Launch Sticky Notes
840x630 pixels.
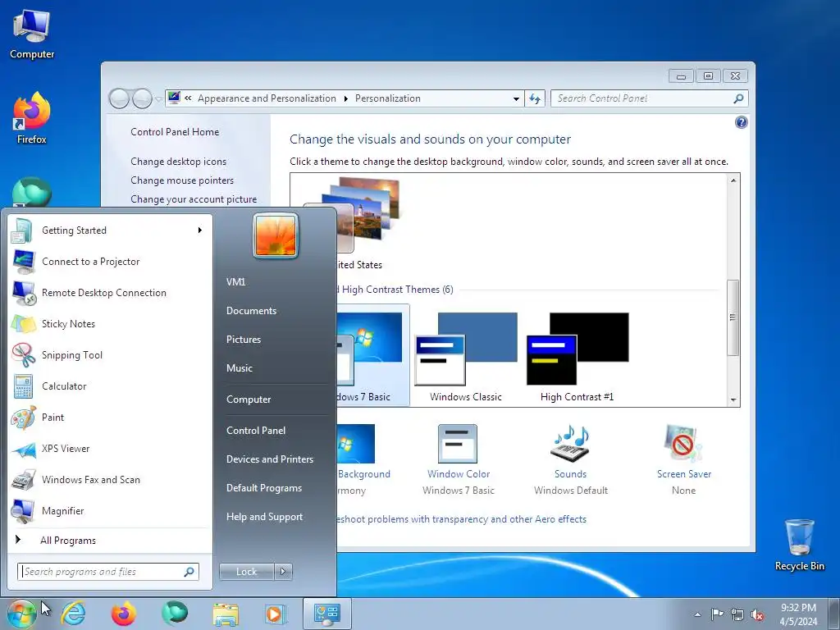109,323
